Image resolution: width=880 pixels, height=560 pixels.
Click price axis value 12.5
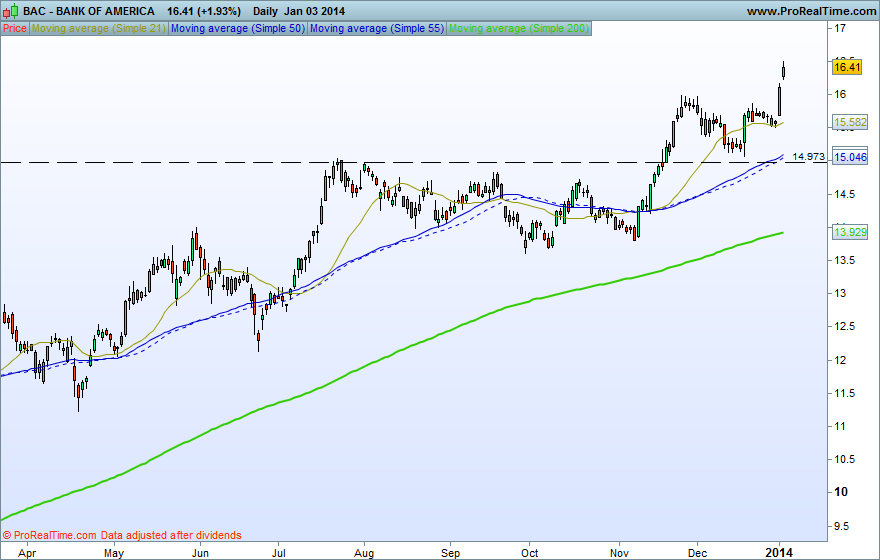coord(844,327)
